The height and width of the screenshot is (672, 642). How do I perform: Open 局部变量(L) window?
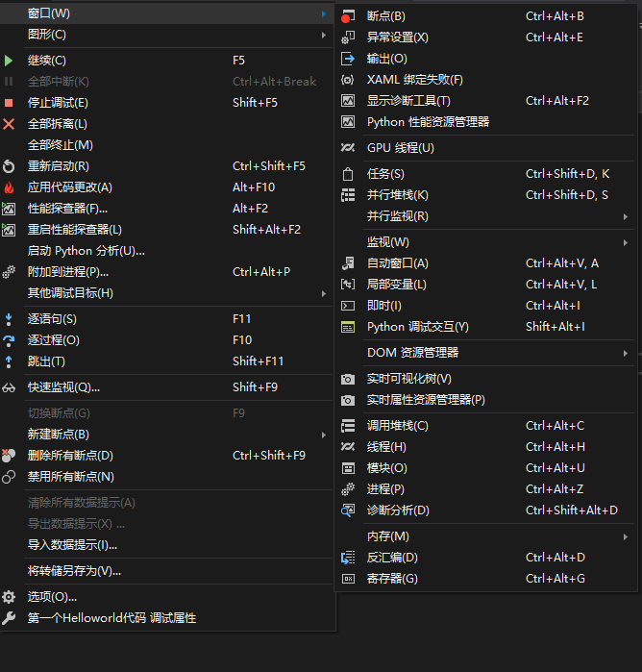point(486,285)
